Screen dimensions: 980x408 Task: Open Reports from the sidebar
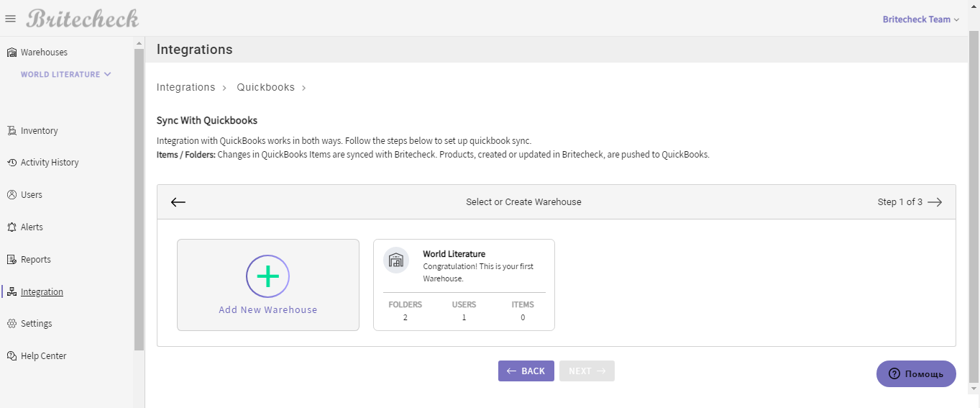click(x=35, y=260)
